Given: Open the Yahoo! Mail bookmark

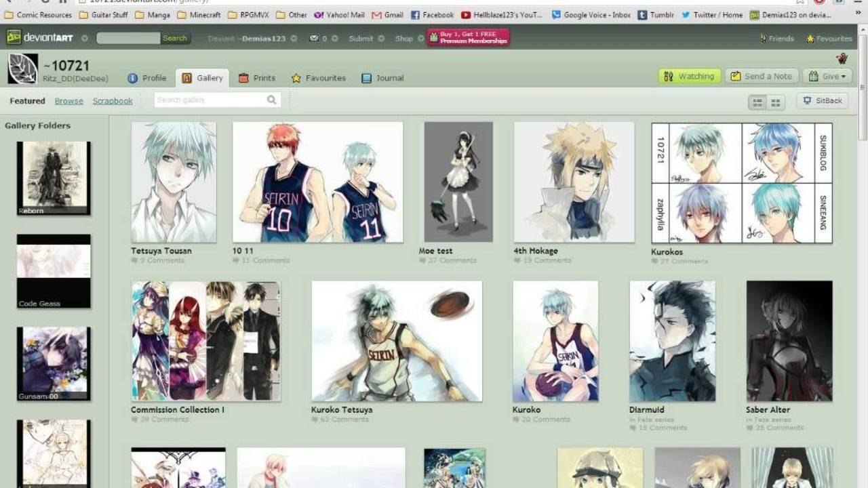Looking at the screenshot, I should tap(339, 14).
